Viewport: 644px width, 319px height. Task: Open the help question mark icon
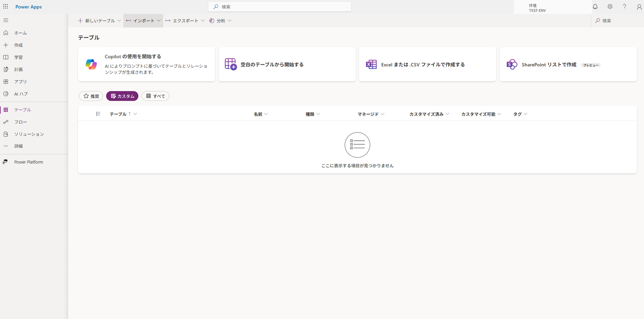[x=624, y=7]
